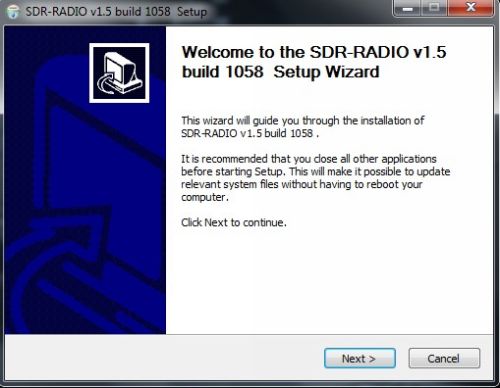Open the title bar setup icon menu
Screen dimensions: 500x388
pyautogui.click(x=13, y=11)
